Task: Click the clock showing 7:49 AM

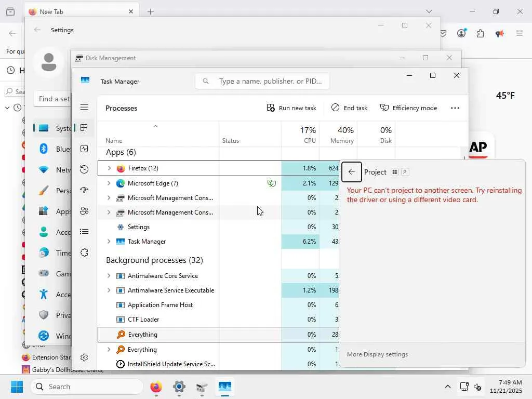Action: 510,382
